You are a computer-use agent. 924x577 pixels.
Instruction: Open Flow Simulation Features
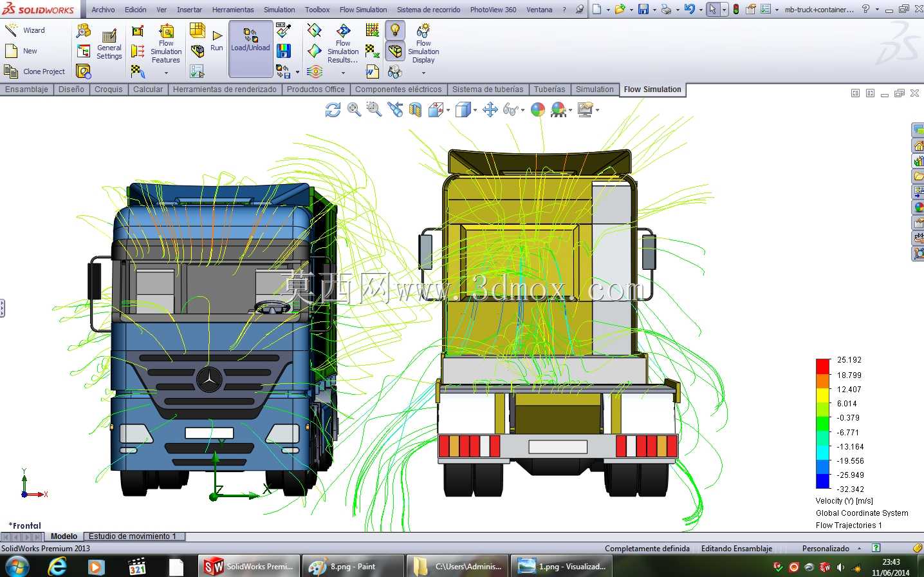point(166,44)
